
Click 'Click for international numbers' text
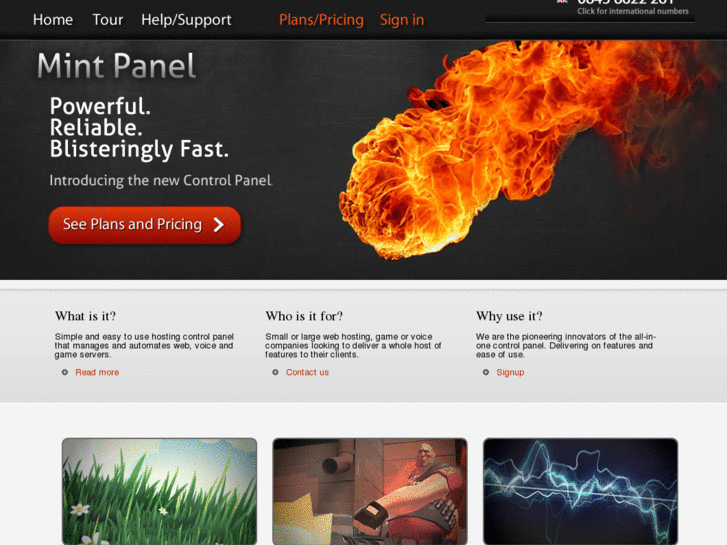coord(633,11)
